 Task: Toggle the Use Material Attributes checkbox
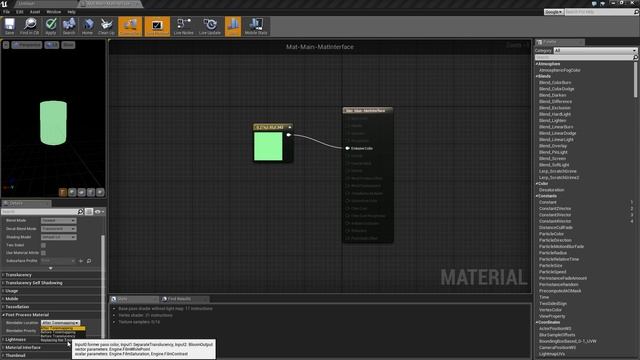point(43,253)
